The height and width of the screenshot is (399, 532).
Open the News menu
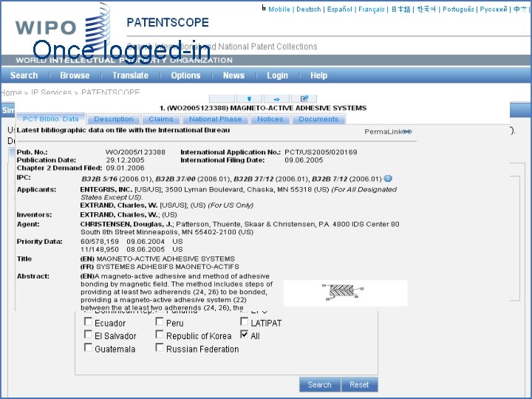coord(233,75)
